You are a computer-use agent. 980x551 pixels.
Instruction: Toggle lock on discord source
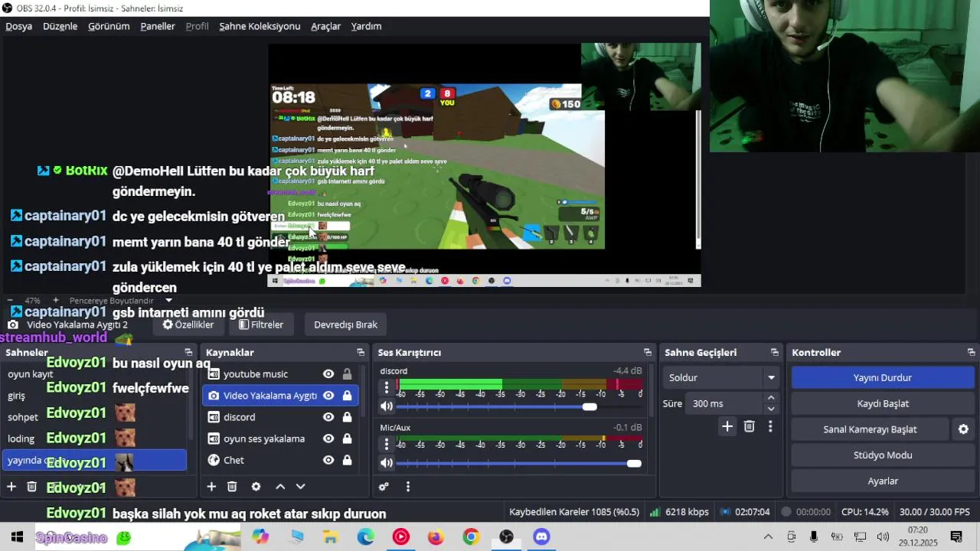pos(347,417)
